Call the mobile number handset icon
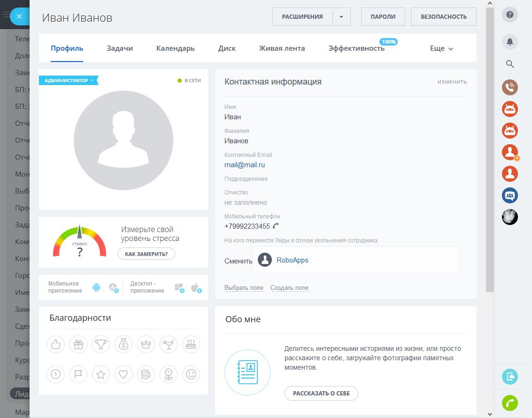 click(x=276, y=226)
